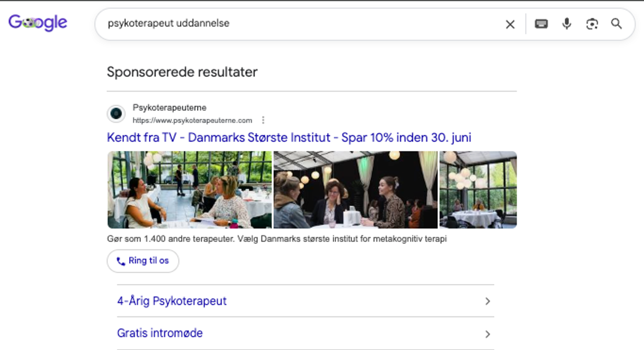Screen dimensions: 644x350
Task: Click the Google logo
Action: tap(38, 23)
